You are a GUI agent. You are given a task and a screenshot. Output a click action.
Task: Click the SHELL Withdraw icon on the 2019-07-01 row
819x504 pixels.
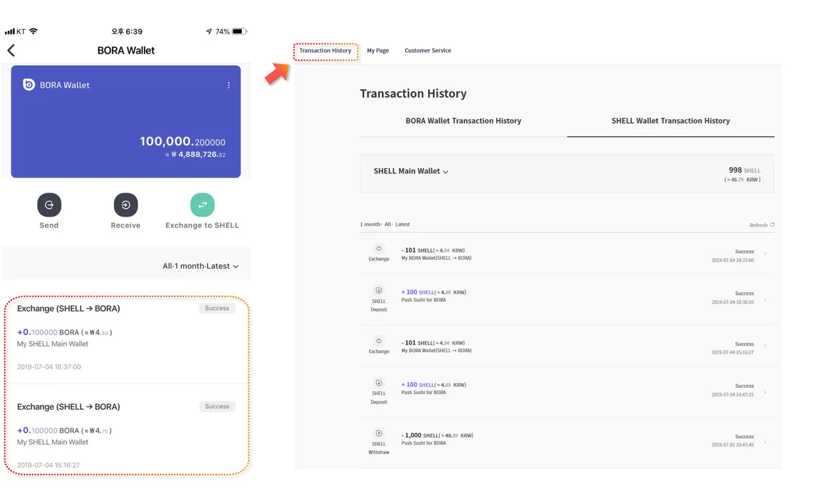coord(379,433)
